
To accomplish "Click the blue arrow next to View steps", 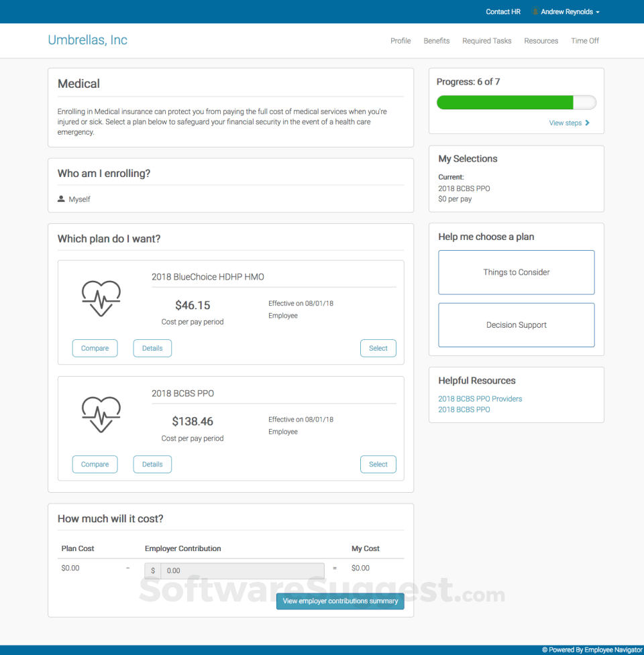I will point(586,123).
